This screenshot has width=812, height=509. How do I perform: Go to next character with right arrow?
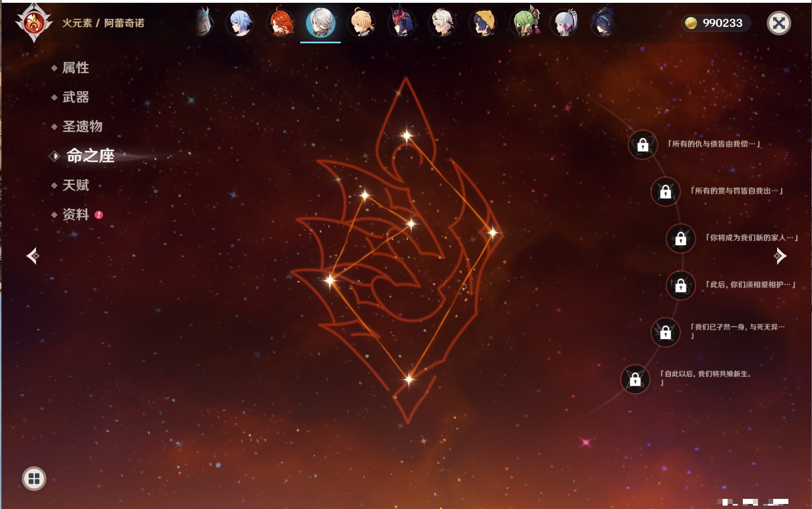[x=780, y=256]
